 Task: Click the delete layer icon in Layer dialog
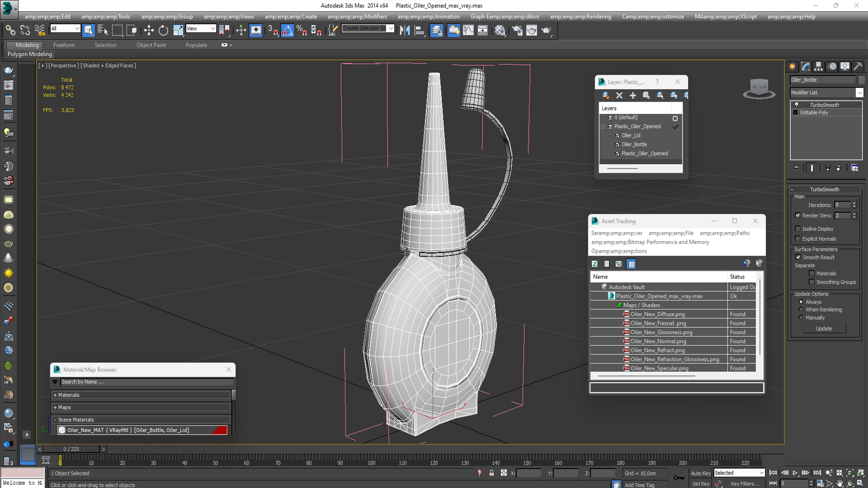[619, 95]
